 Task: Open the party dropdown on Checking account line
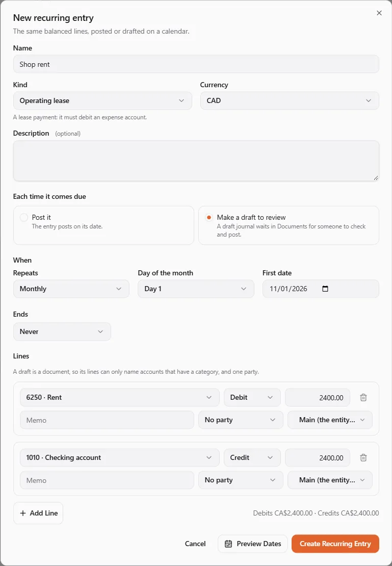pos(241,480)
